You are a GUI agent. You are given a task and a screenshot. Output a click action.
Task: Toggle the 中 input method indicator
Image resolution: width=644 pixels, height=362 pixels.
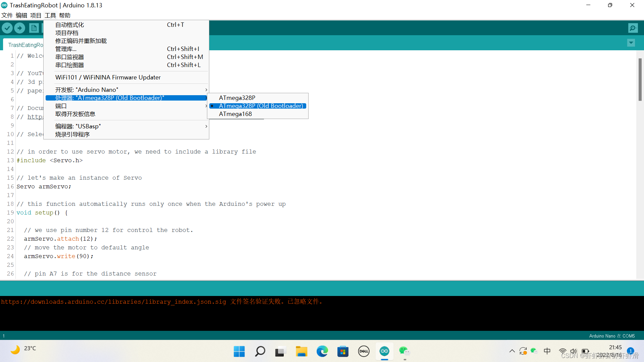coord(547,351)
